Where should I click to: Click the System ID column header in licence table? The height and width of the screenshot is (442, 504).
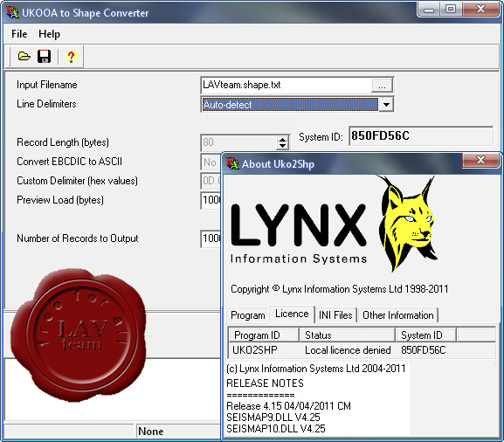point(425,335)
